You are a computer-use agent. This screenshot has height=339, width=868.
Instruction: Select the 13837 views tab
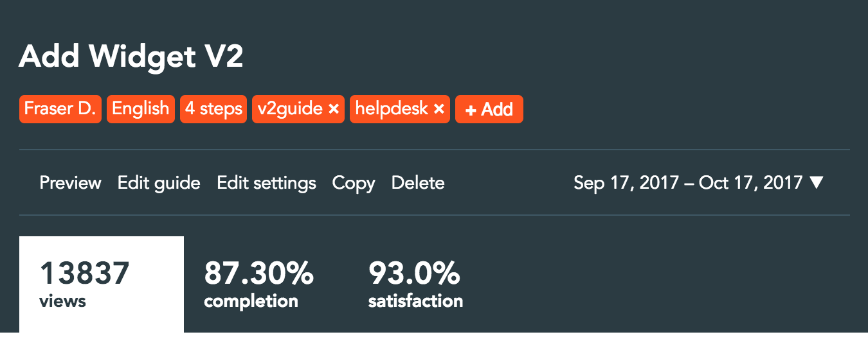pos(101,284)
